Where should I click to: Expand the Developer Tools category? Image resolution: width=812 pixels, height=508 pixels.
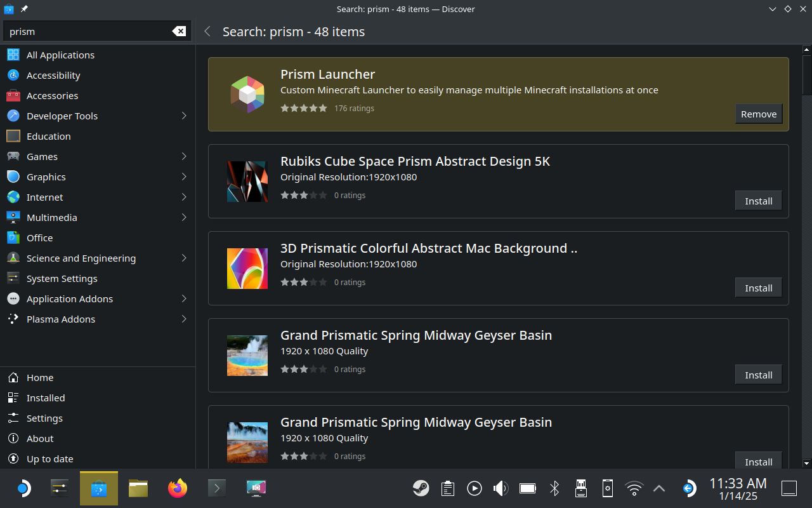coord(184,116)
